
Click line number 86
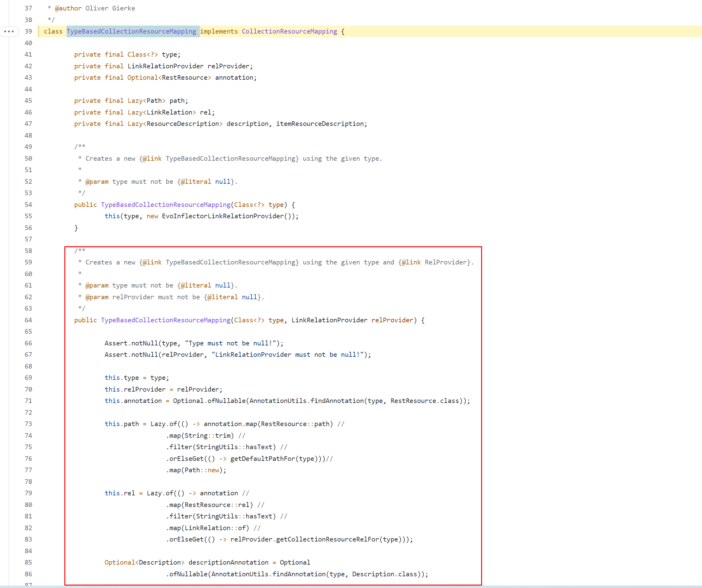[28, 574]
